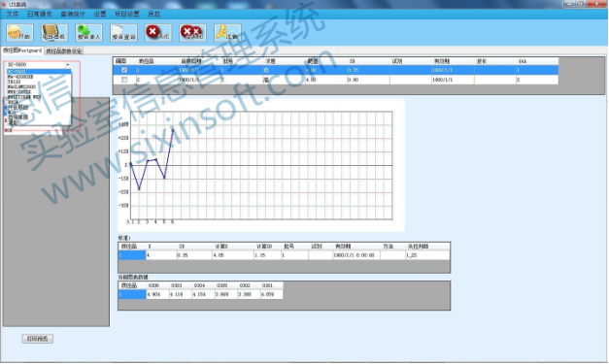Viewport: 609px width, 364px height.
Task: Select TB120 from the instrument list
Action: (14, 82)
